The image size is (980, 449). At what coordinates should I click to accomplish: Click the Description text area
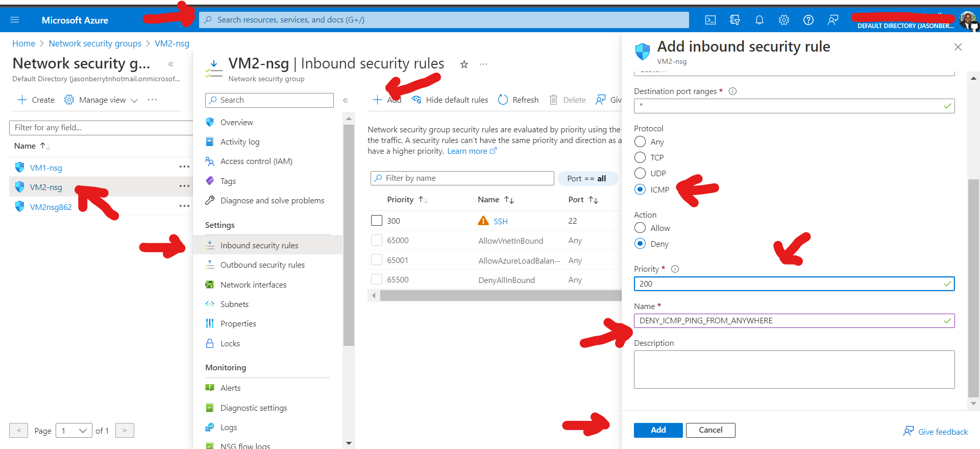click(794, 369)
